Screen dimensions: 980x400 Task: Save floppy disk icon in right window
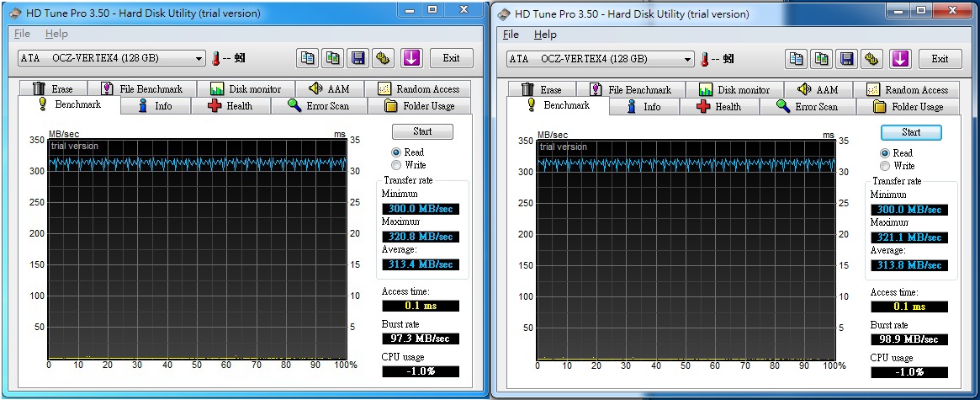847,59
